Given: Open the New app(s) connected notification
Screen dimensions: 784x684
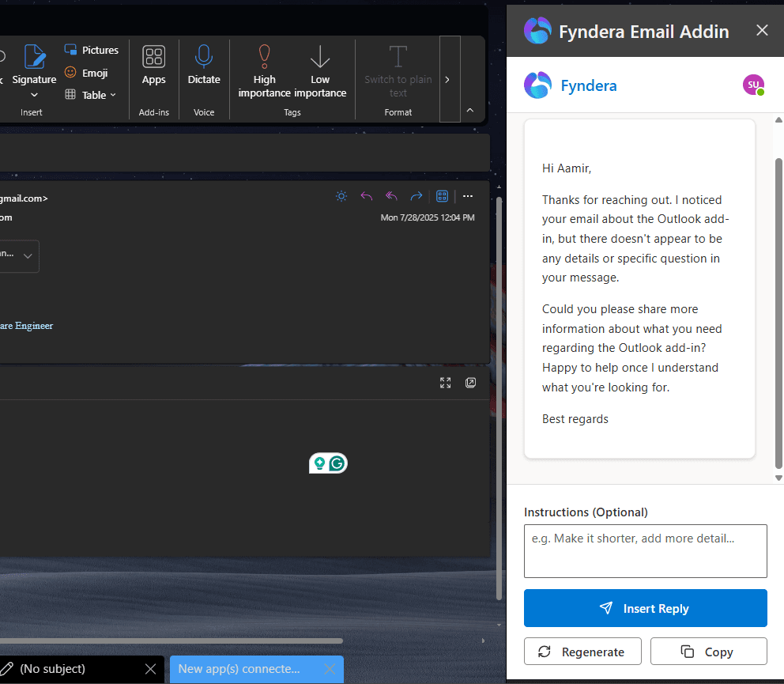Looking at the screenshot, I should coord(239,669).
